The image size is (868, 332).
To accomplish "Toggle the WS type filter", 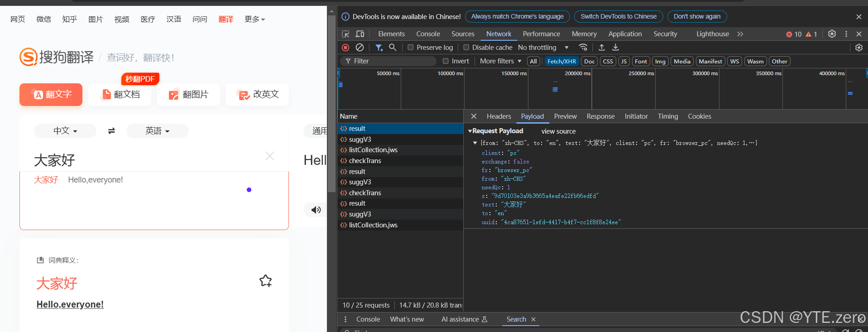I will (734, 61).
